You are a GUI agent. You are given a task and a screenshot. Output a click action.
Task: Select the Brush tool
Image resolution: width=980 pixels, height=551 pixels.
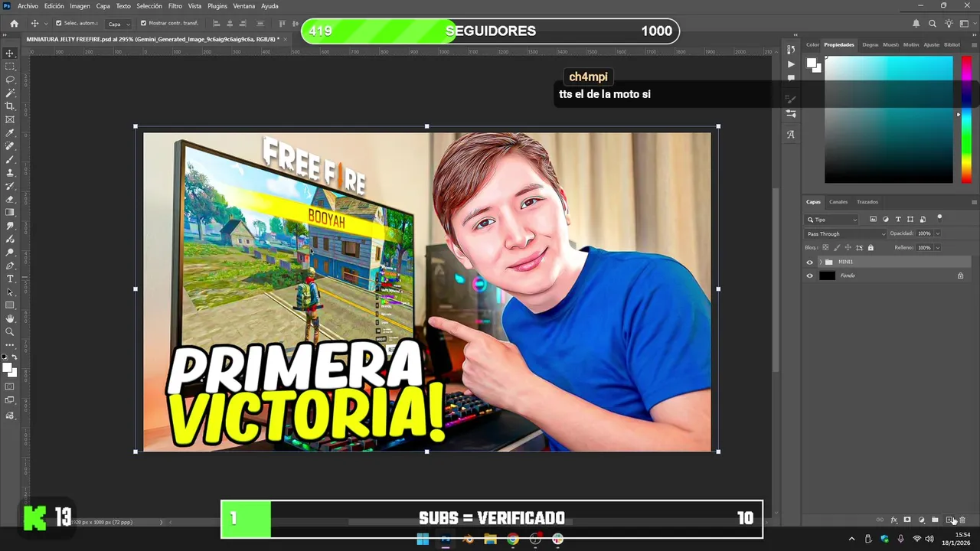point(10,159)
